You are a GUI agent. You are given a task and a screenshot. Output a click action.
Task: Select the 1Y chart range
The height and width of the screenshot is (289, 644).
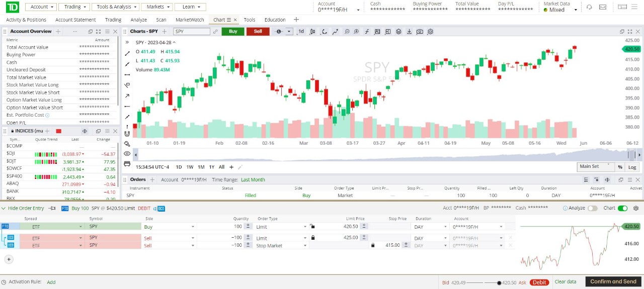212,167
